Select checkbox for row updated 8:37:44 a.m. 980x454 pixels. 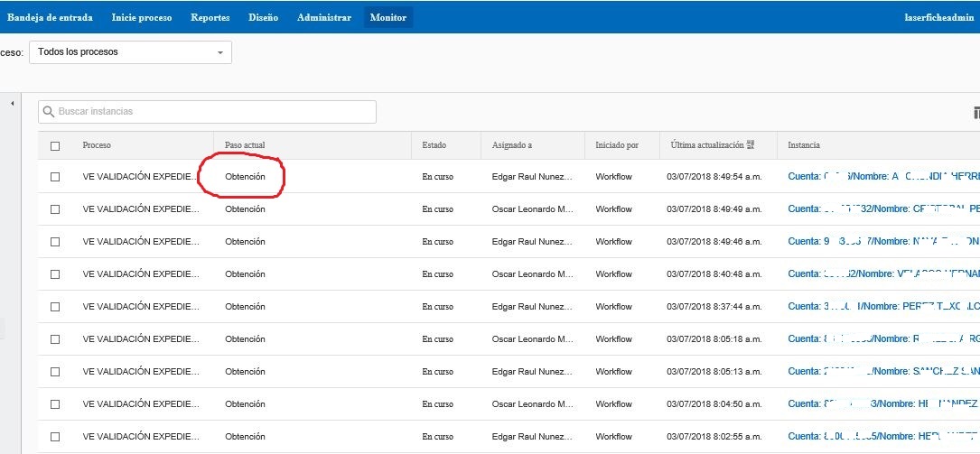click(x=55, y=307)
